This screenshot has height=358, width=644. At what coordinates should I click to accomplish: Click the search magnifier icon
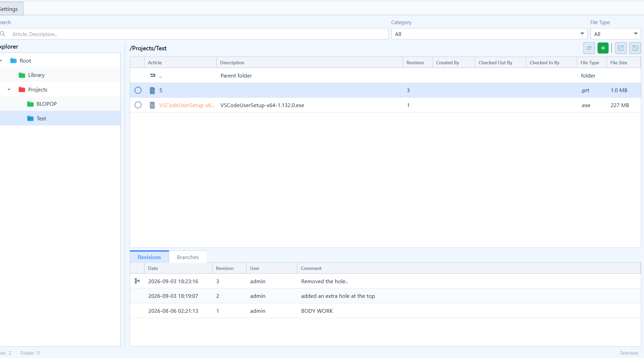[3, 34]
